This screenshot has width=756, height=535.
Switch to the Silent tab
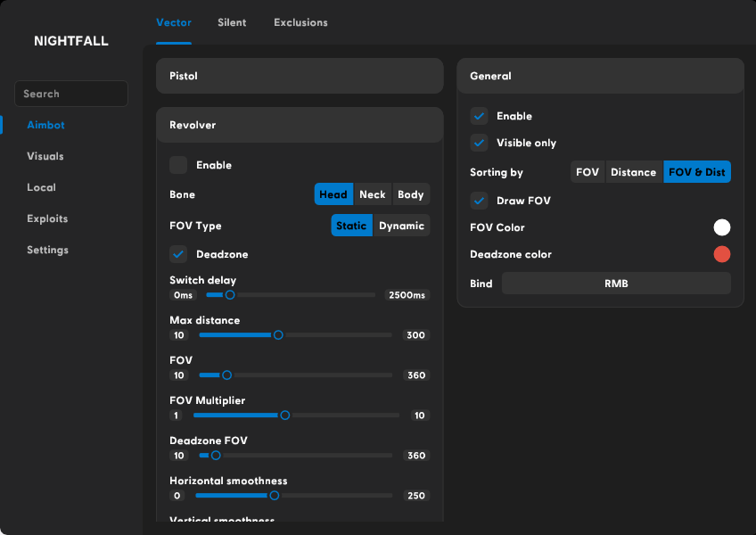click(232, 22)
